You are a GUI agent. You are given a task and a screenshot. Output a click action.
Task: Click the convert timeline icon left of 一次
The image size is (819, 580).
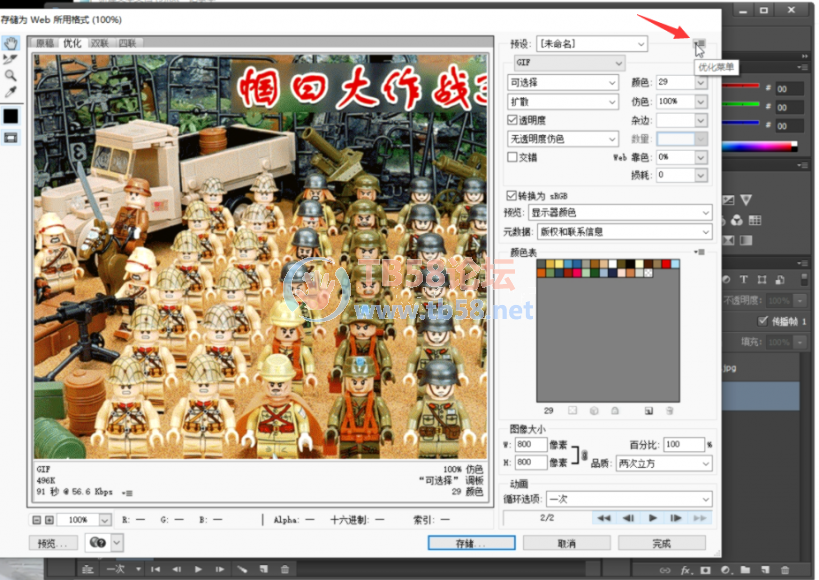[x=88, y=569]
